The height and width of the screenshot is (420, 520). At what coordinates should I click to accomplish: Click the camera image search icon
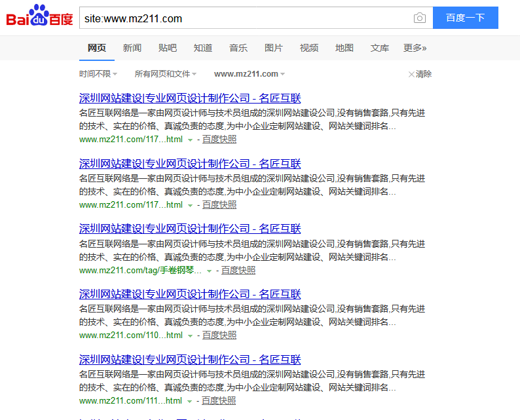click(420, 18)
